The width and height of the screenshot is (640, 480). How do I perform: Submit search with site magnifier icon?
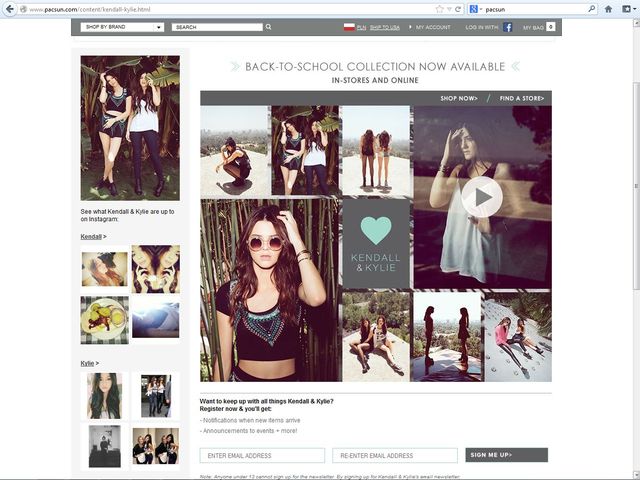tap(269, 27)
